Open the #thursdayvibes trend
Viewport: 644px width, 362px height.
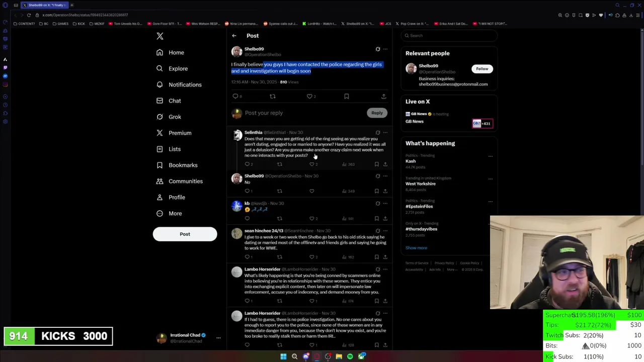[421, 229]
